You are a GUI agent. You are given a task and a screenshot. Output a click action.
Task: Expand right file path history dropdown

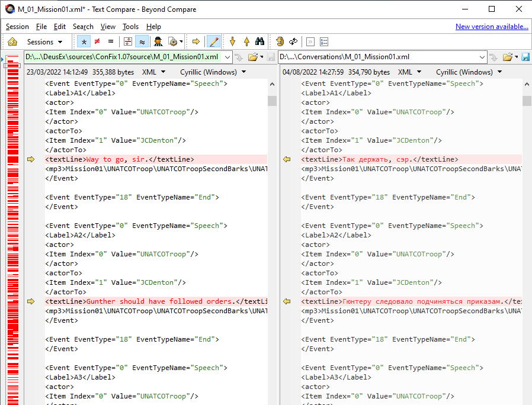point(482,57)
